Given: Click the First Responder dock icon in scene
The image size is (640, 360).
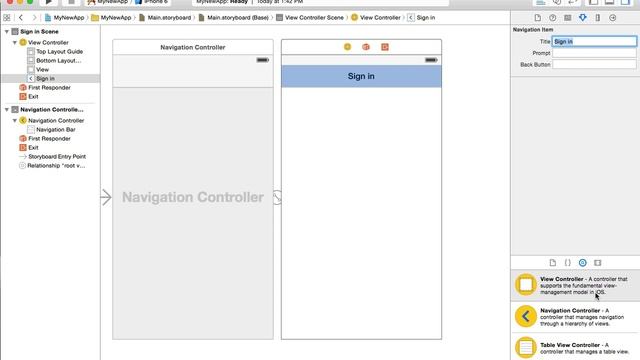Looking at the screenshot, I should tap(366, 47).
